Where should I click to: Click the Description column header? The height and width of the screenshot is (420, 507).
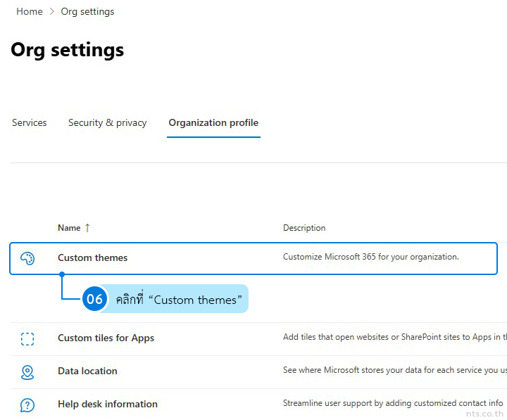[x=304, y=228]
